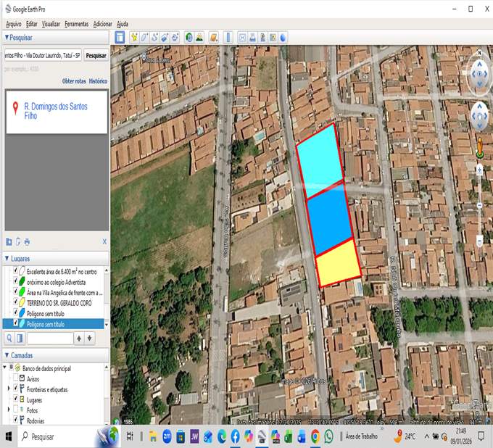Open the Ferramentas menu

[76, 24]
